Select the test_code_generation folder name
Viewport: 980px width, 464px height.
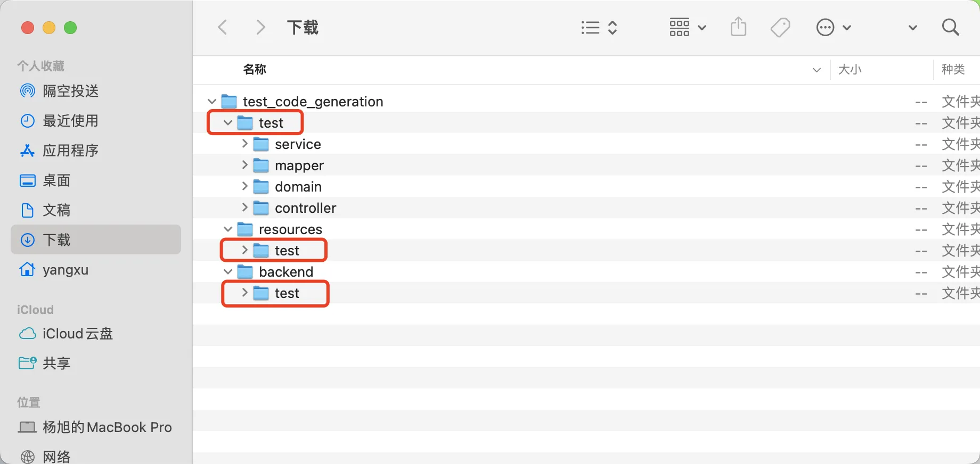click(x=313, y=102)
